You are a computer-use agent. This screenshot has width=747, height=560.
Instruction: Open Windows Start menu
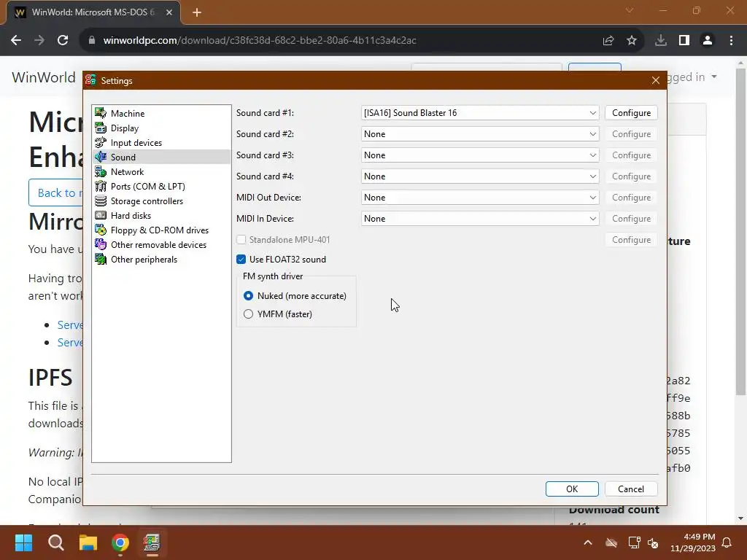[23, 542]
